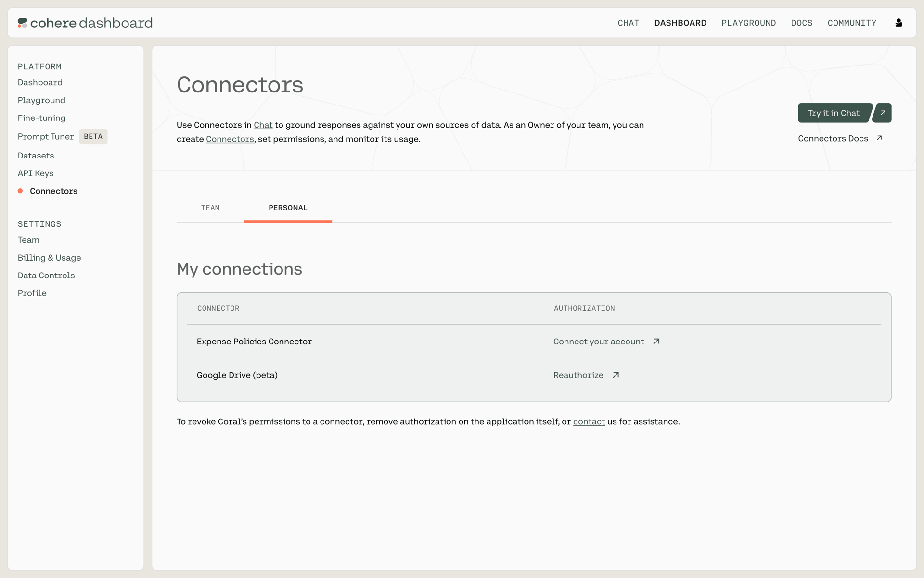Click the Expense Policies Connector row name

point(254,342)
